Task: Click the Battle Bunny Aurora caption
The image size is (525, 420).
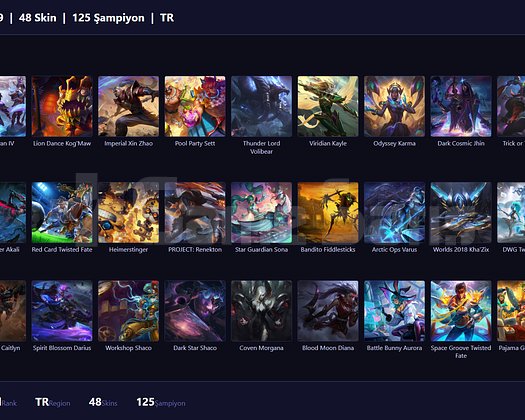Action: [394, 348]
